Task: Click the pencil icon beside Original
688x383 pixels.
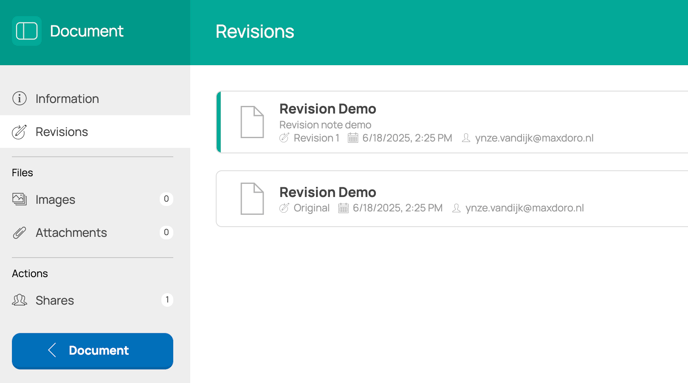Action: [284, 208]
